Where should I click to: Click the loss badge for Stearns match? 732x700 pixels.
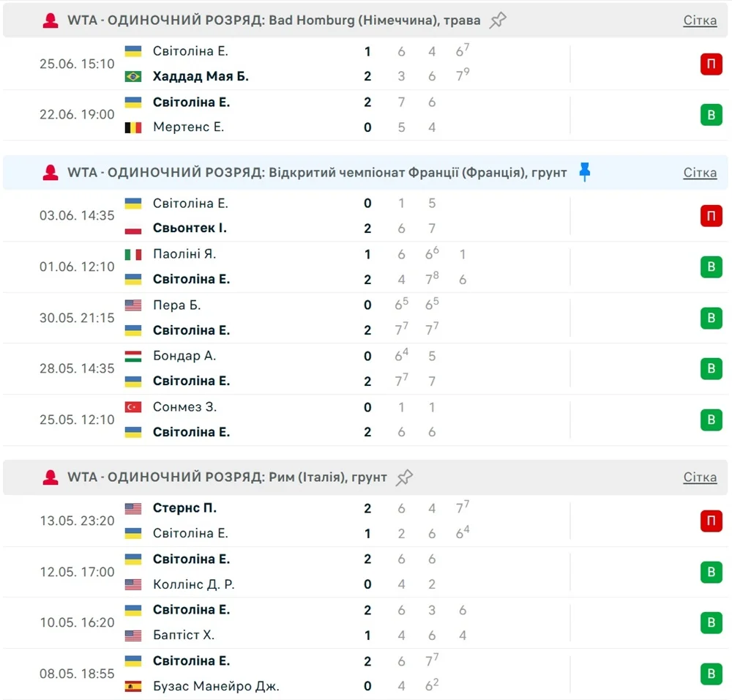pyautogui.click(x=711, y=521)
